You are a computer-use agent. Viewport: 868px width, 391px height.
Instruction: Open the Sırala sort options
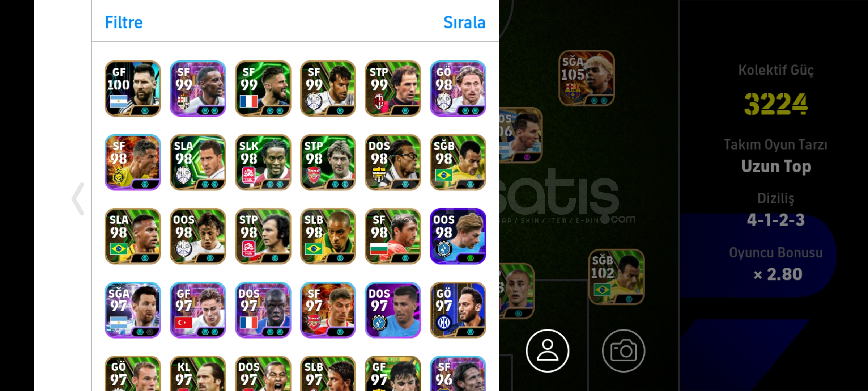464,22
